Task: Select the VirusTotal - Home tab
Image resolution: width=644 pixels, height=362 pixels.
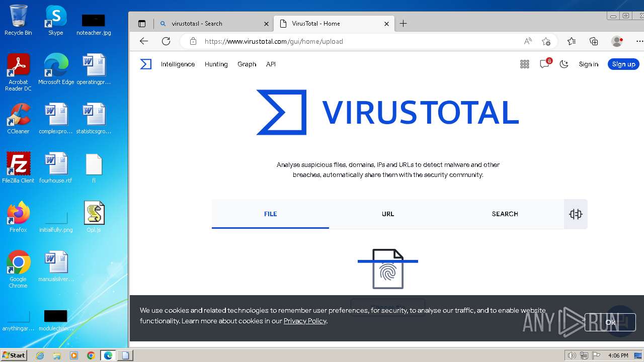Action: point(334,24)
